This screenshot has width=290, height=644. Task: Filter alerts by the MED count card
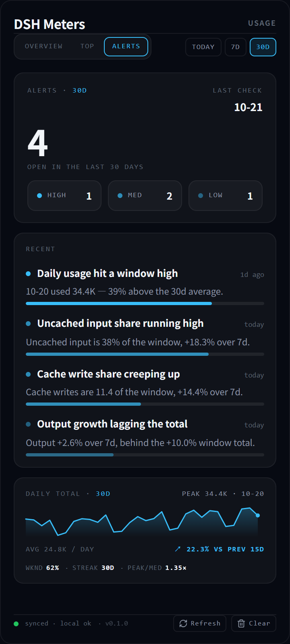pyautogui.click(x=145, y=196)
